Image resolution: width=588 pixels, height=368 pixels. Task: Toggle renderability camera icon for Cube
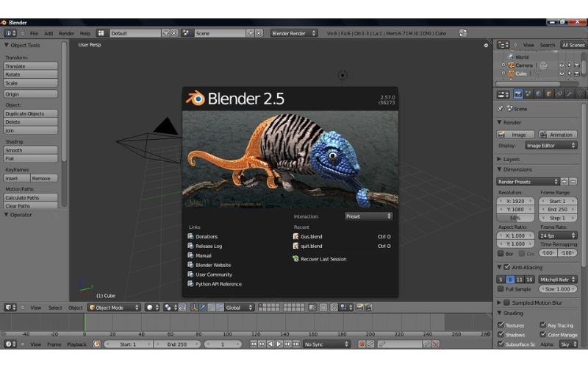point(577,74)
